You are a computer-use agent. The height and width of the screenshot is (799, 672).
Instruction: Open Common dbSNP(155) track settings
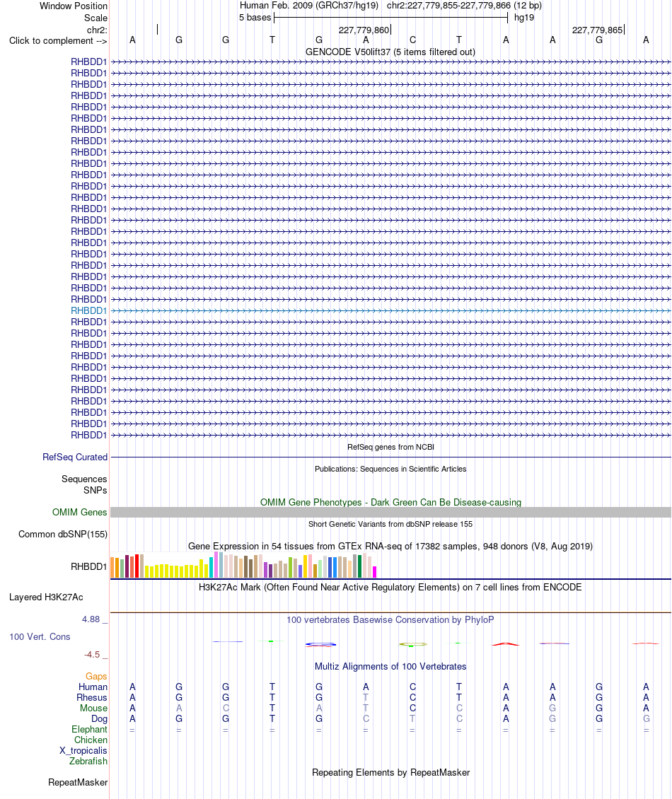click(63, 534)
